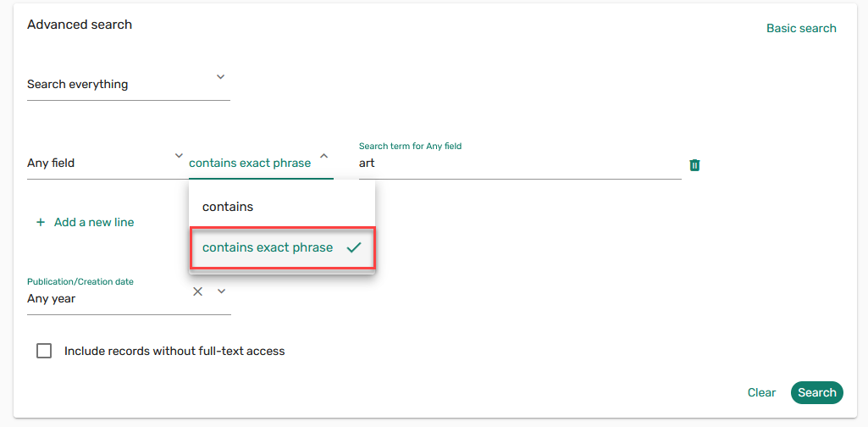The height and width of the screenshot is (427, 868).
Task: Switch to Basic search
Action: [801, 28]
